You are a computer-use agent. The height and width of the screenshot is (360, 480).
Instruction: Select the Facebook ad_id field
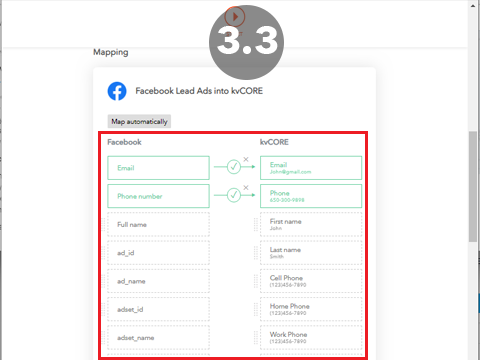[x=158, y=253]
